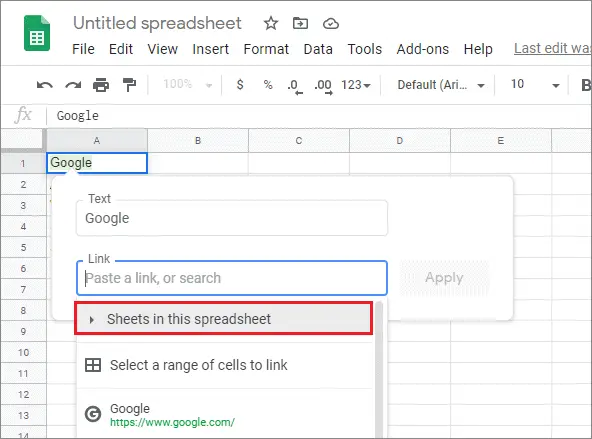Activate the paint format tool
Viewport: 592px width, 439px height.
pyautogui.click(x=129, y=85)
